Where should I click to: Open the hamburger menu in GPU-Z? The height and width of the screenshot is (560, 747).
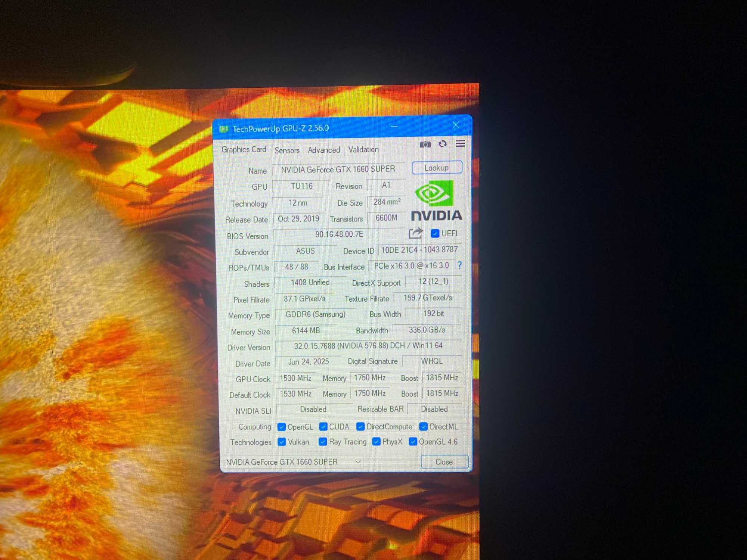click(460, 143)
